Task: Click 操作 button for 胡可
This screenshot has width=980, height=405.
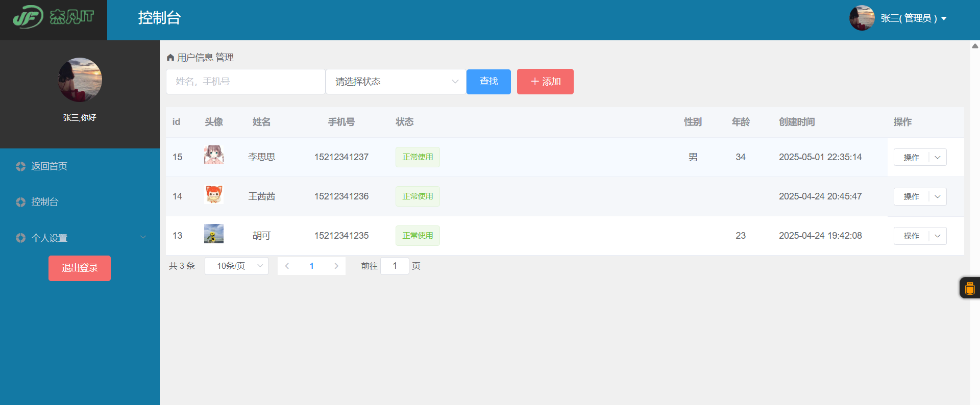Action: (x=911, y=236)
